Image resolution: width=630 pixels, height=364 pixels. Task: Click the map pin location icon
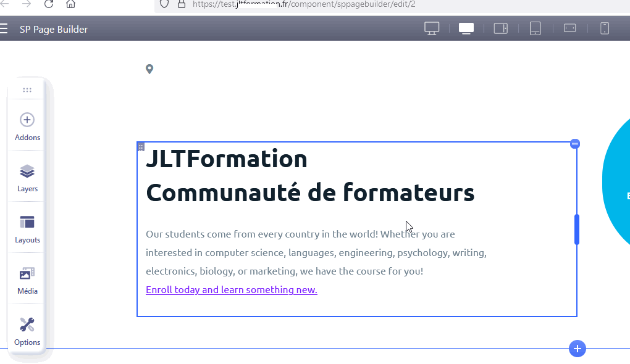point(149,69)
